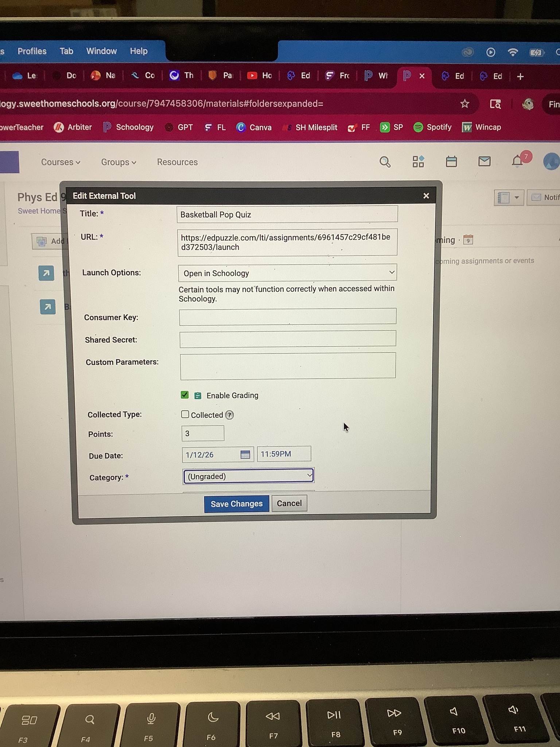Viewport: 560px width, 747px height.
Task: Click the Schoology search magnifier icon
Action: coord(385,162)
